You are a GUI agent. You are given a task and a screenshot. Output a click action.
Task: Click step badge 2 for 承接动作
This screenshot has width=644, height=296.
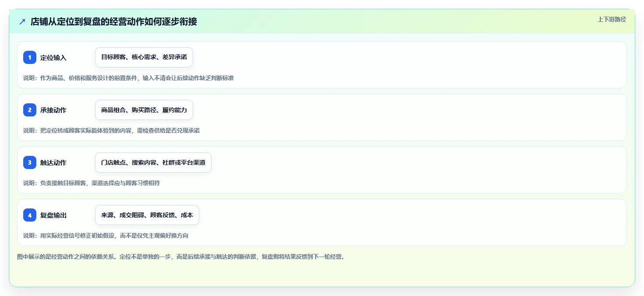[30, 110]
